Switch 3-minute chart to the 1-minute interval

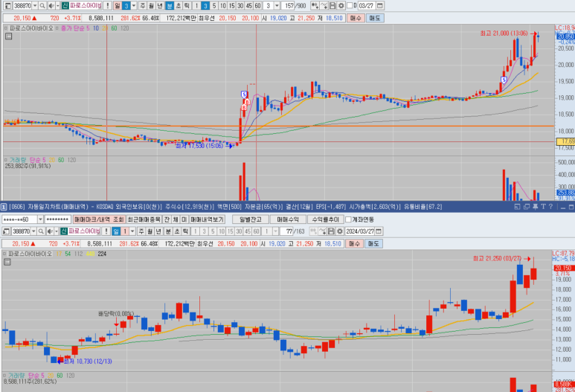[x=196, y=6]
